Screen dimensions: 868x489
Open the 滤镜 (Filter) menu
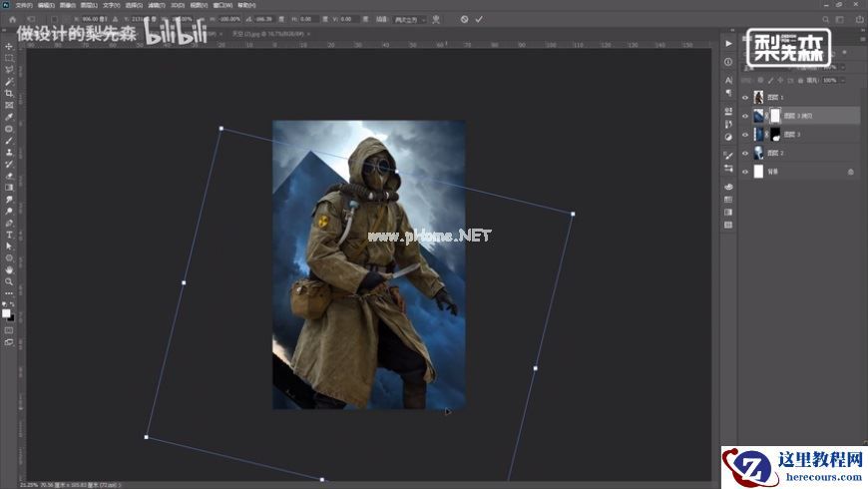(x=156, y=5)
